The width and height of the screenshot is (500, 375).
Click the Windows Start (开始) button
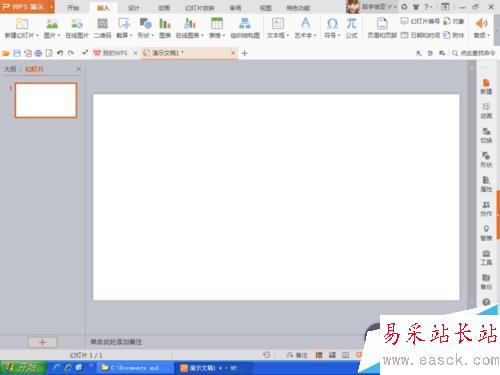click(x=22, y=368)
